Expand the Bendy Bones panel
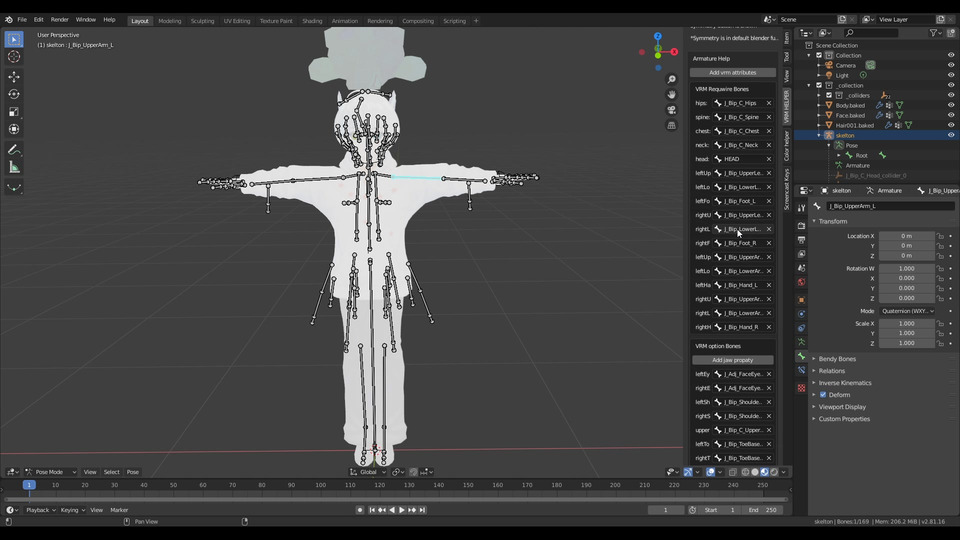This screenshot has width=960, height=540. (x=837, y=359)
